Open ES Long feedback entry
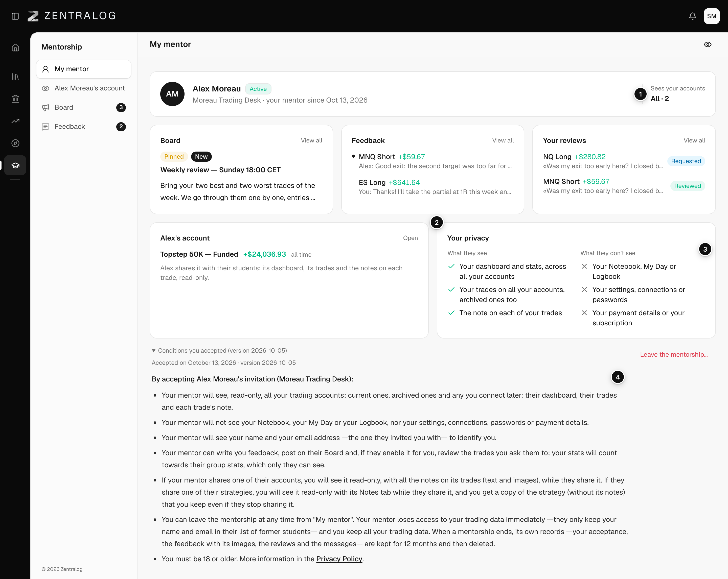This screenshot has height=579, width=728. 433,187
